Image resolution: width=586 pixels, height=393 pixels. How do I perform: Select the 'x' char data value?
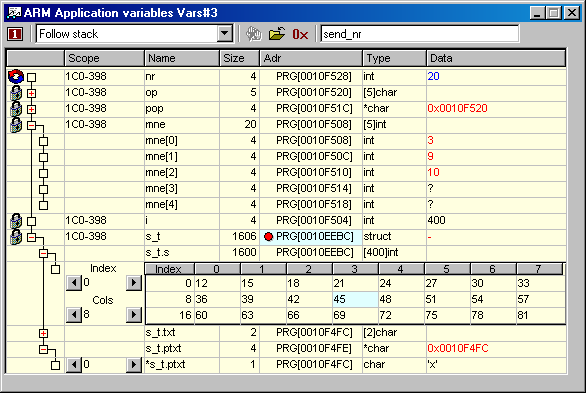[432, 365]
